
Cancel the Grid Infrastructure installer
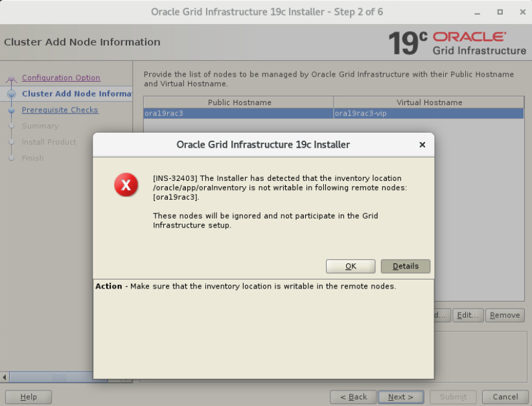[505, 397]
